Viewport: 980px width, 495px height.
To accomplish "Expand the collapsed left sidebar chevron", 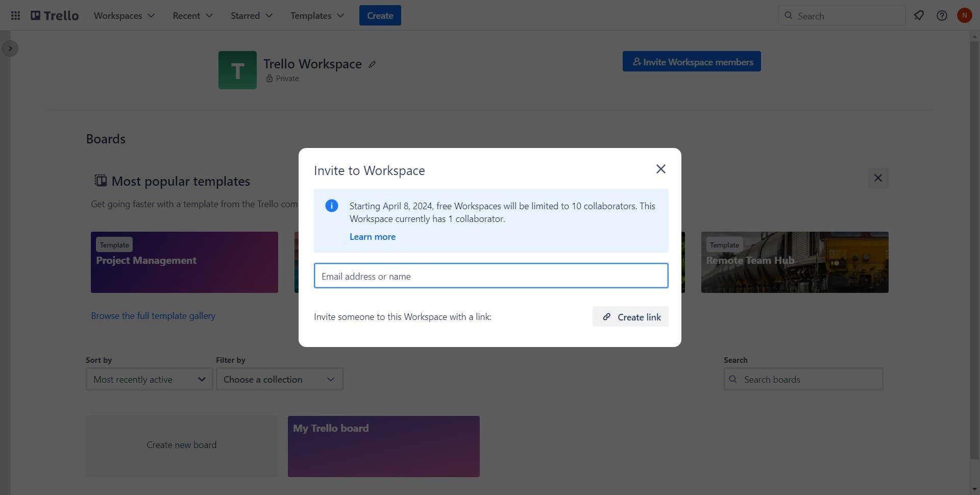I will [x=10, y=48].
